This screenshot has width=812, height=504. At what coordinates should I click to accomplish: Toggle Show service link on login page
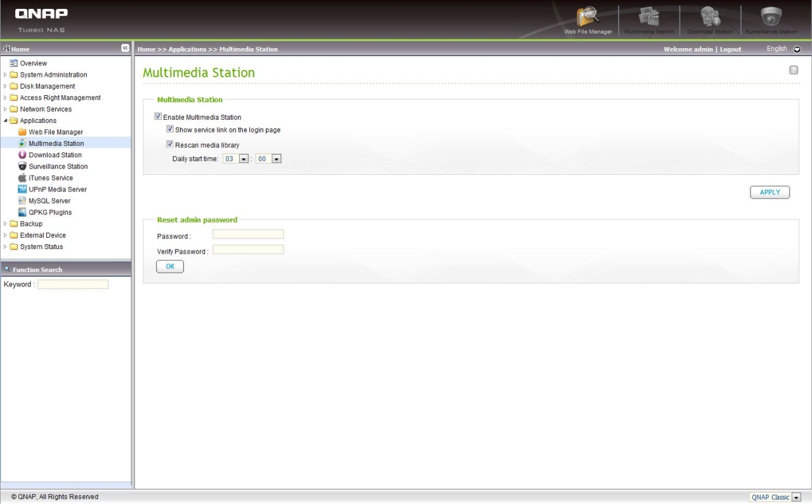[x=170, y=129]
